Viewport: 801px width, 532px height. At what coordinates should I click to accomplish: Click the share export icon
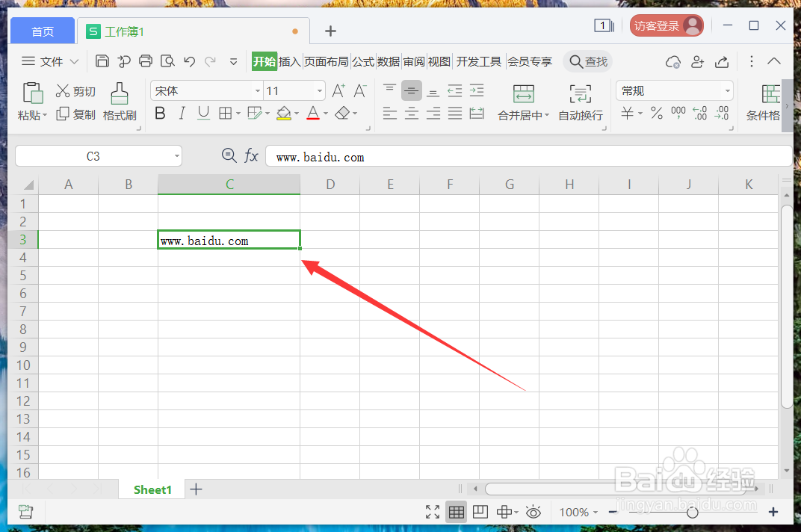(722, 62)
